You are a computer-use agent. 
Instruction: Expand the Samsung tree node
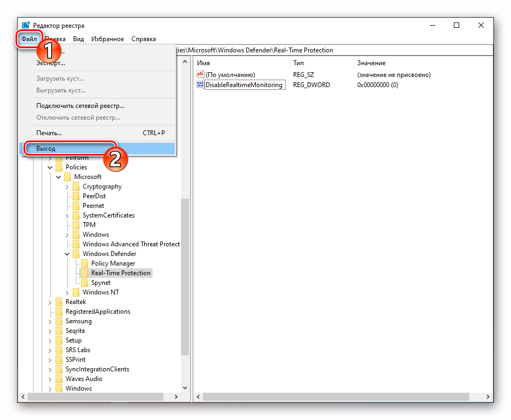50,322
